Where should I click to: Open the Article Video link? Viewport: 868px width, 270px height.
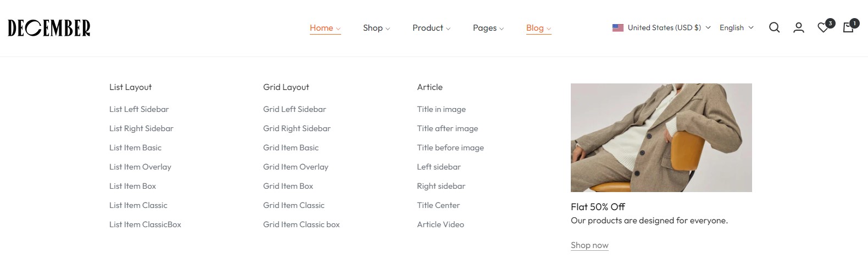[441, 224]
